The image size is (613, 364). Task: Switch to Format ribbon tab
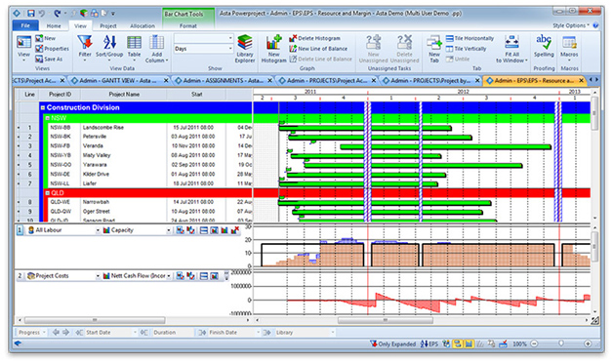tap(188, 25)
